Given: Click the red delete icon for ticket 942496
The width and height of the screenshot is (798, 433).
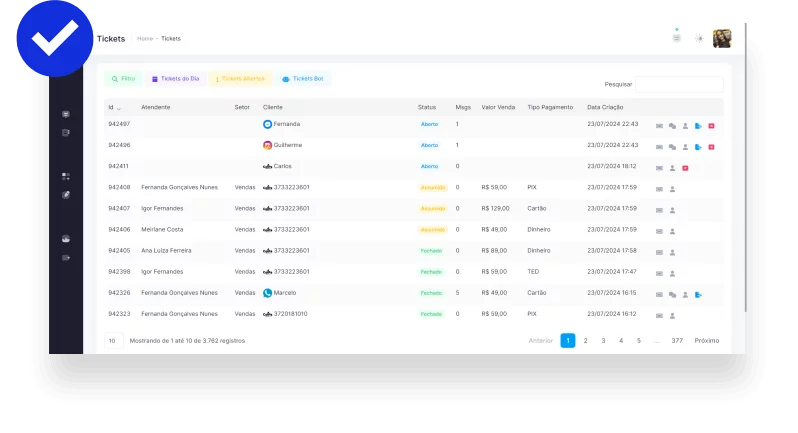Looking at the screenshot, I should point(711,147).
